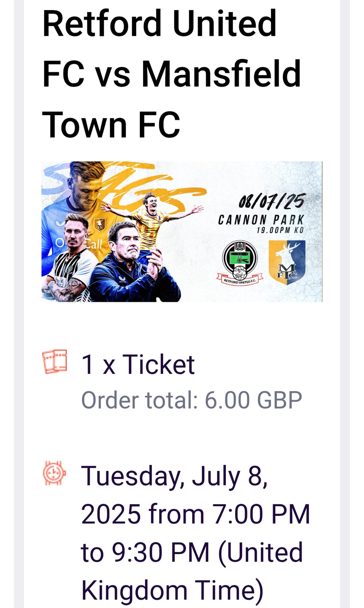
Task: Tap the '9:30 PM' end time
Action: (x=160, y=552)
